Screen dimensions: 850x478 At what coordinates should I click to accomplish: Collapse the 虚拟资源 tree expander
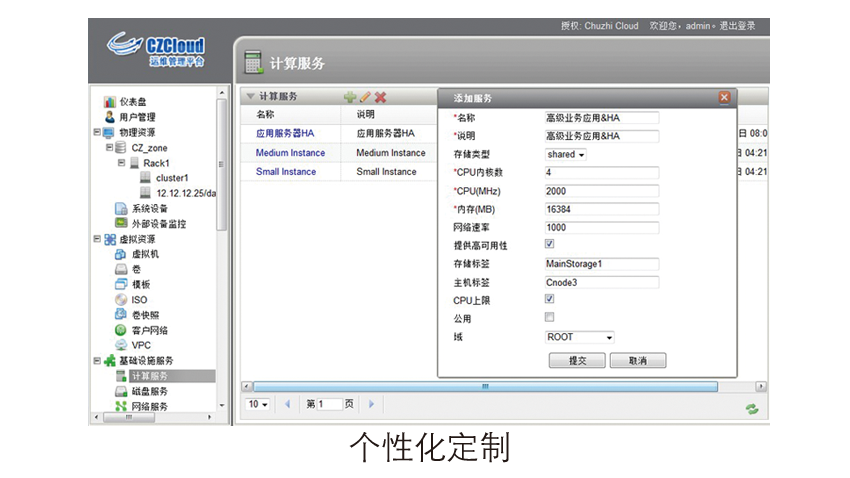(x=97, y=238)
